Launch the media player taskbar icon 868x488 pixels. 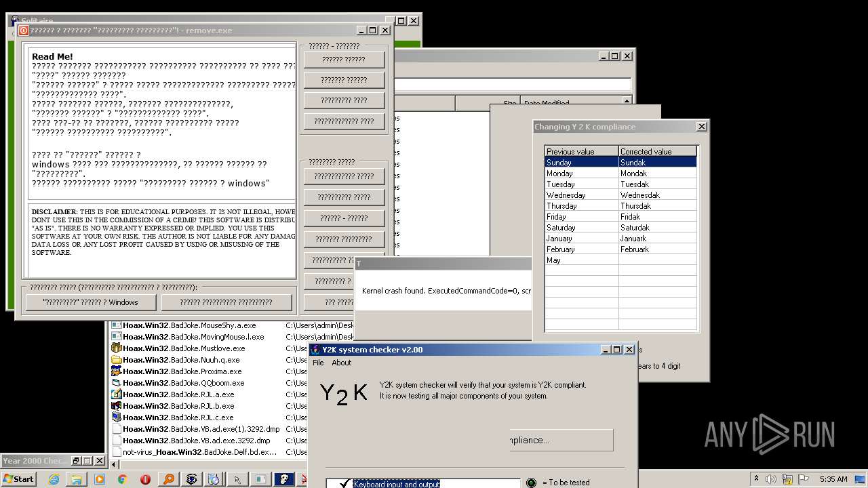point(100,479)
